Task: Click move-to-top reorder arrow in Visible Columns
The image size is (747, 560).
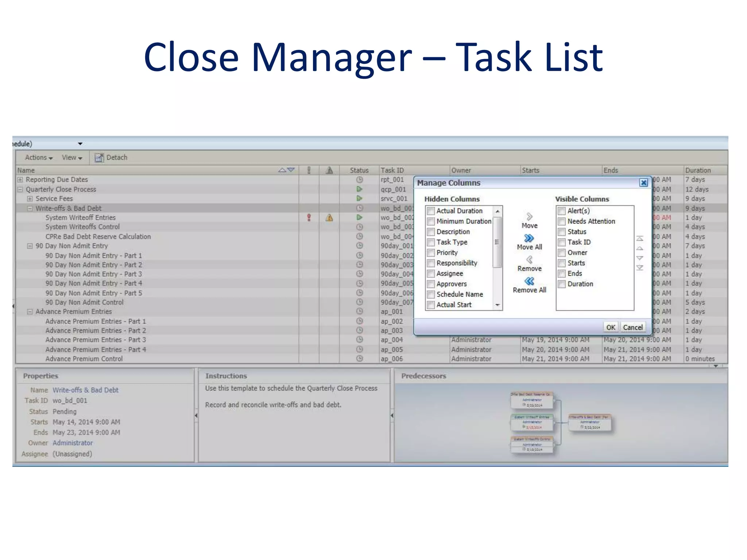Action: (x=640, y=238)
